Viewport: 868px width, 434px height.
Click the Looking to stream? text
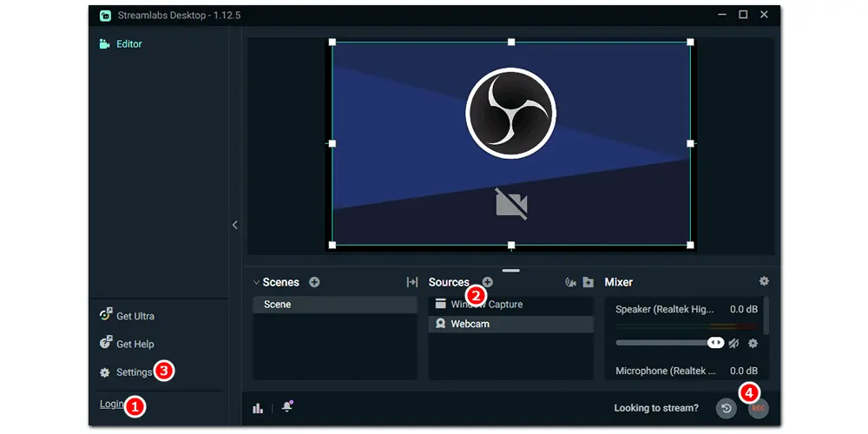656,408
